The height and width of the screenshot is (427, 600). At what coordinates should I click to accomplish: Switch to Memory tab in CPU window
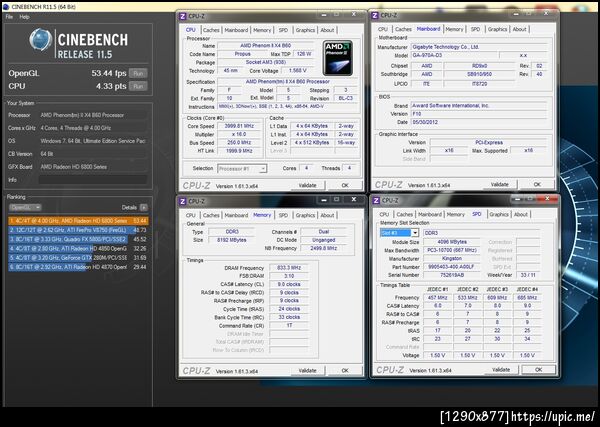(262, 30)
